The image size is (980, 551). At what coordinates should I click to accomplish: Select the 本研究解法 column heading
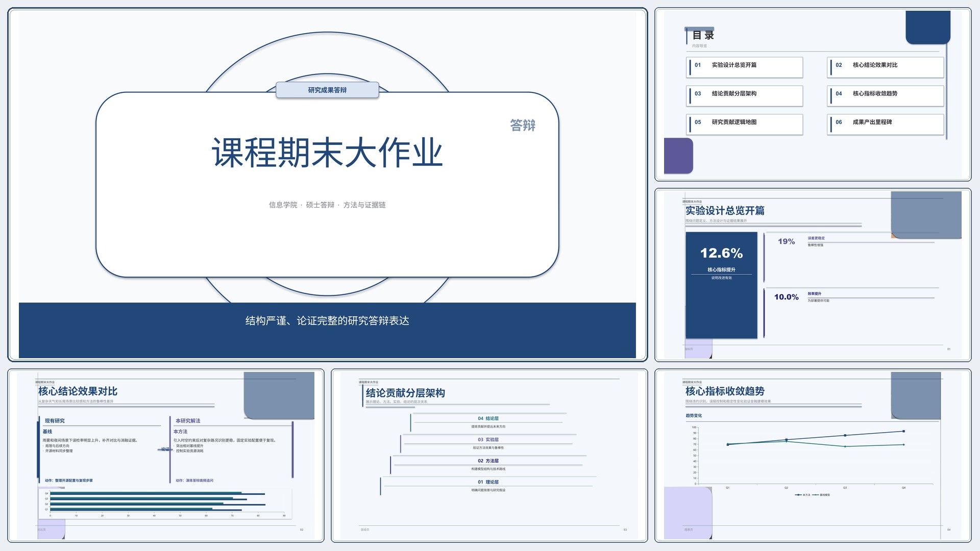tap(188, 421)
